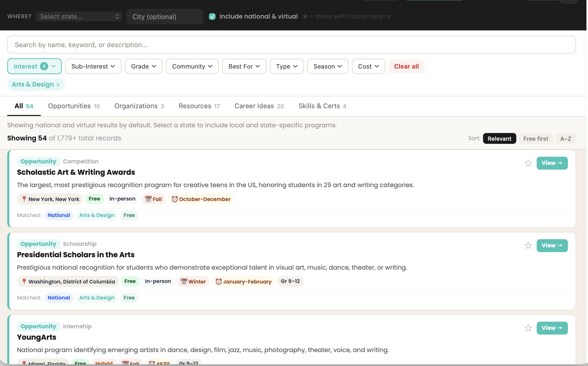
Task: Click the January-February deadline clock tag
Action: (x=243, y=281)
